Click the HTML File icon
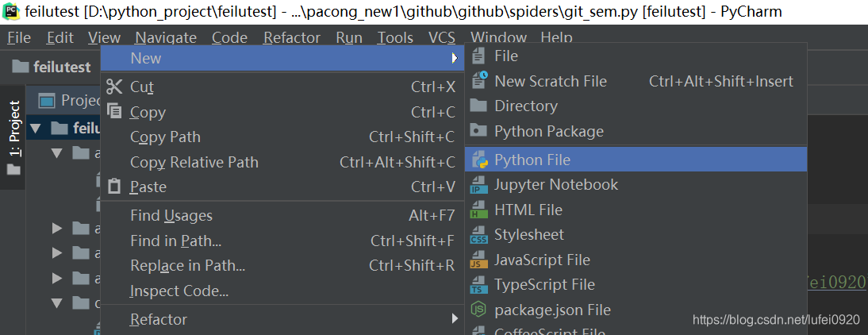Image resolution: width=868 pixels, height=335 pixels. coord(478,210)
